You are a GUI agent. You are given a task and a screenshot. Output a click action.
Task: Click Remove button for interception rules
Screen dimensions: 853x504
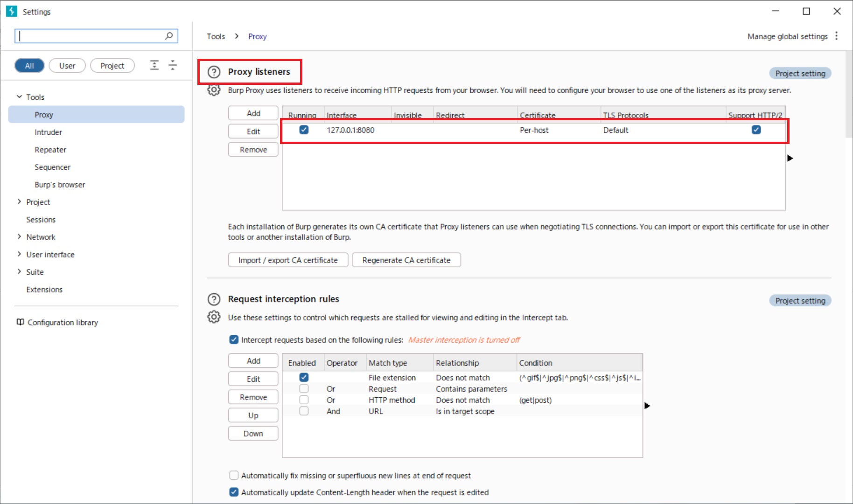(x=253, y=397)
